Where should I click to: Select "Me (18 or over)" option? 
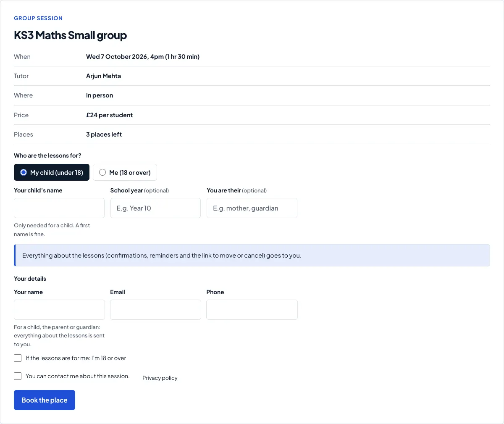click(x=125, y=172)
